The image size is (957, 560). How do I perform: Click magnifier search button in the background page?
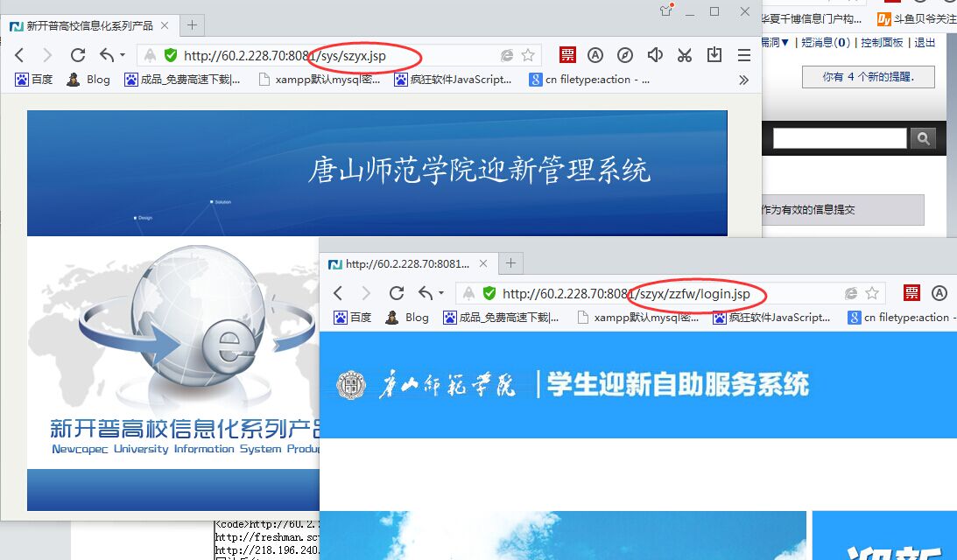923,138
